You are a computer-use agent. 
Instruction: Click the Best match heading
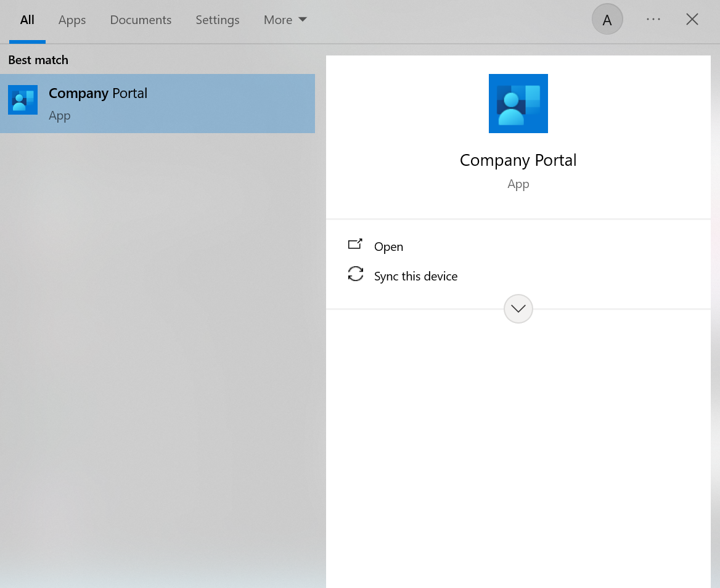click(38, 60)
